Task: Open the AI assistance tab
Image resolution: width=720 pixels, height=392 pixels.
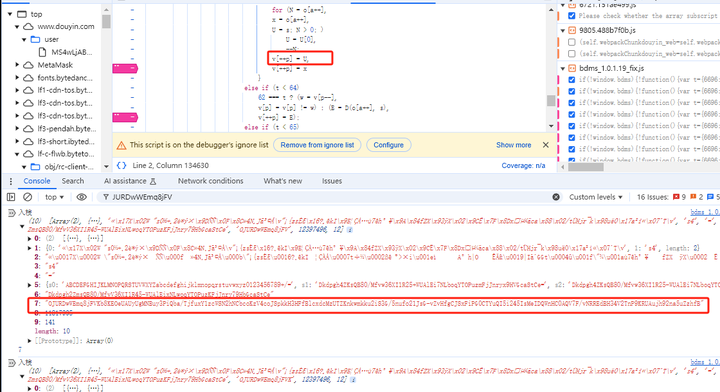Action: 129,181
